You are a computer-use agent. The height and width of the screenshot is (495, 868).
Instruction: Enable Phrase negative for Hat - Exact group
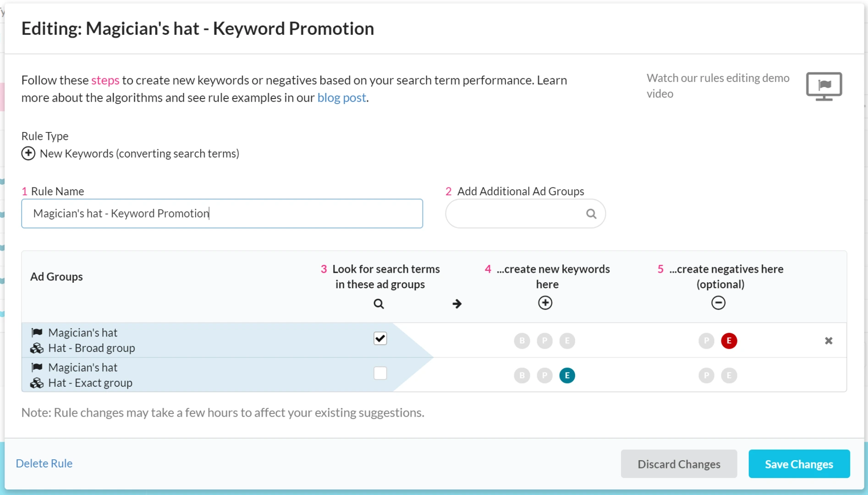[x=706, y=376]
